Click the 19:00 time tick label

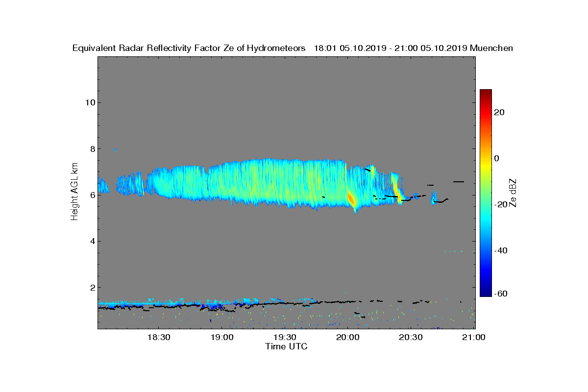point(222,337)
